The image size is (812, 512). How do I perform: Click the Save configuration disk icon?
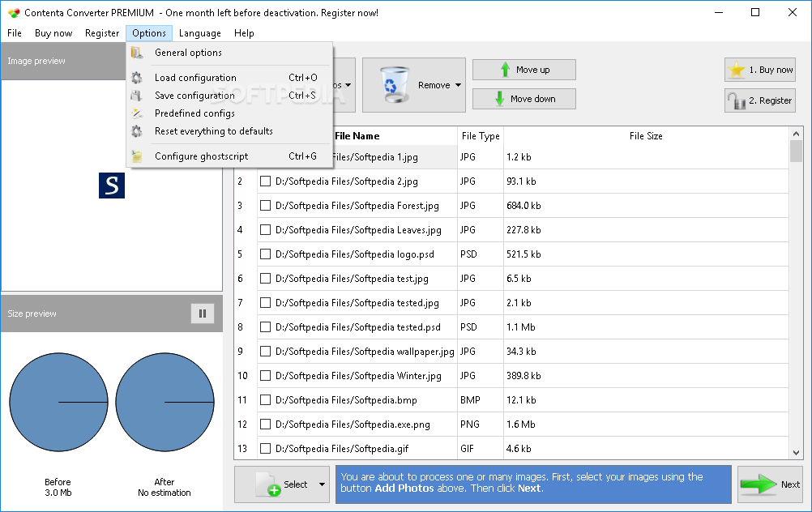137,96
